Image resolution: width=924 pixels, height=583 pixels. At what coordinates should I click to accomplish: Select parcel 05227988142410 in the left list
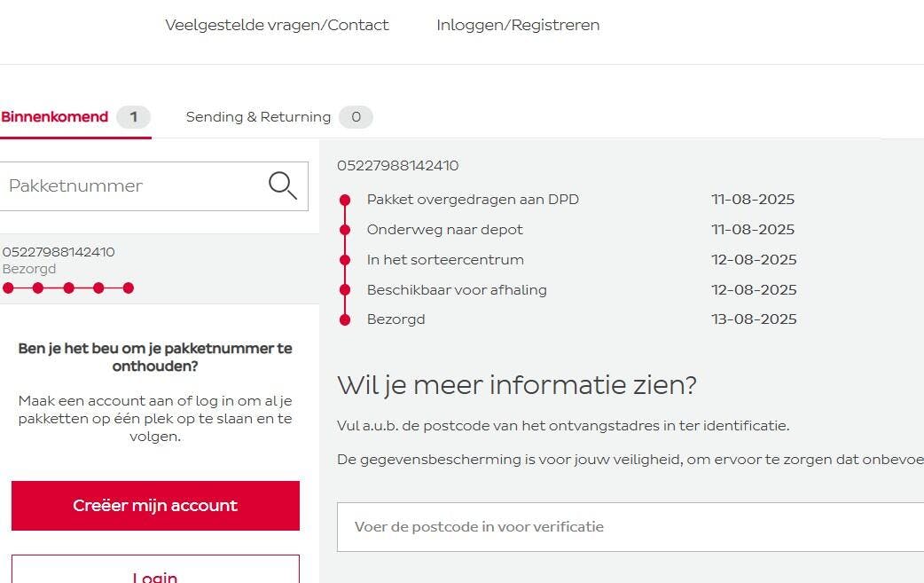point(159,269)
